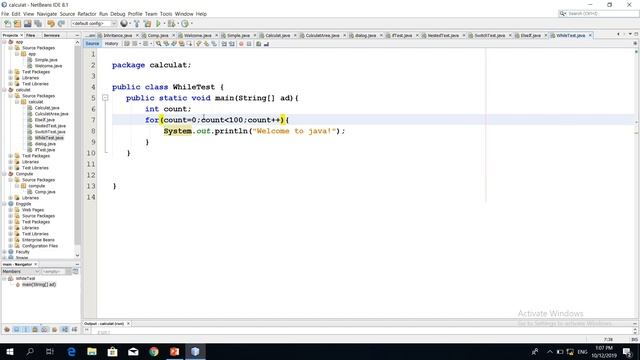Collapse the main method code fold

pos(105,98)
